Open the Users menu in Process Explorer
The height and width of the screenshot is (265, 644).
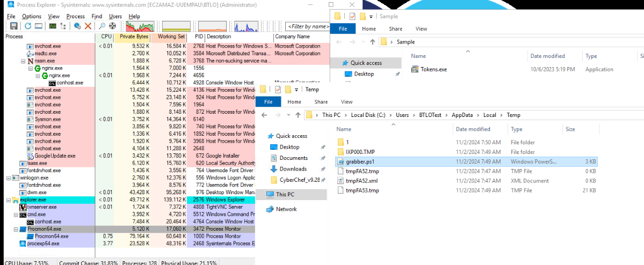[115, 17]
